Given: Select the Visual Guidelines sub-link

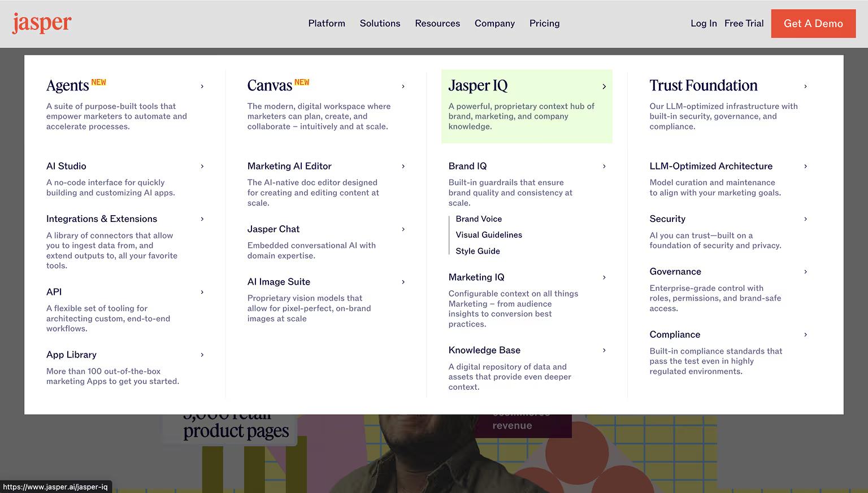Looking at the screenshot, I should click(x=489, y=235).
